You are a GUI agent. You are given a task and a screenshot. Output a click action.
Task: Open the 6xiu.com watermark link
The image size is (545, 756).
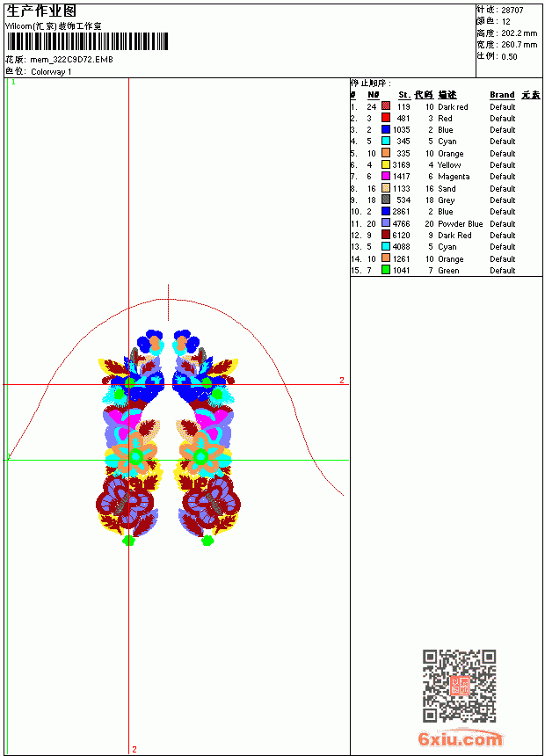tap(460, 738)
